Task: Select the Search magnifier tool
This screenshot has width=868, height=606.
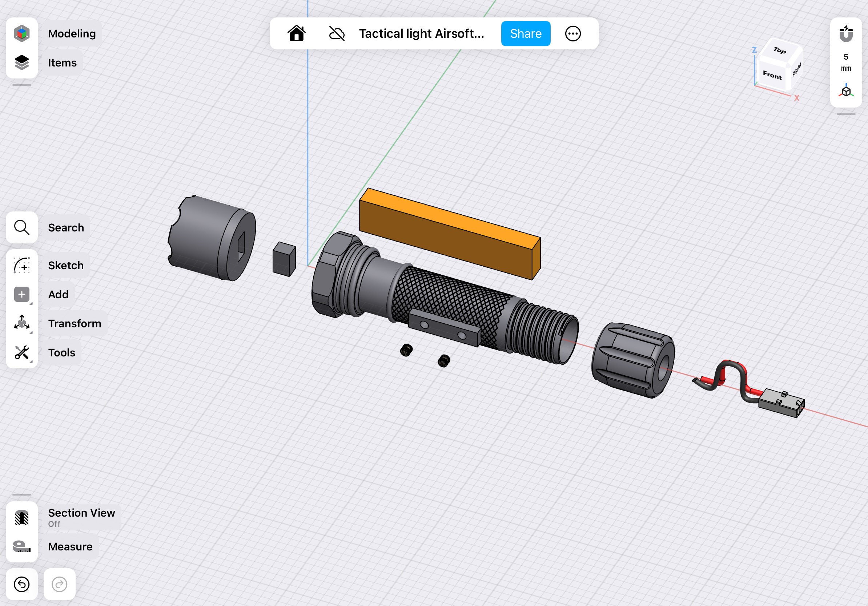Action: [21, 227]
